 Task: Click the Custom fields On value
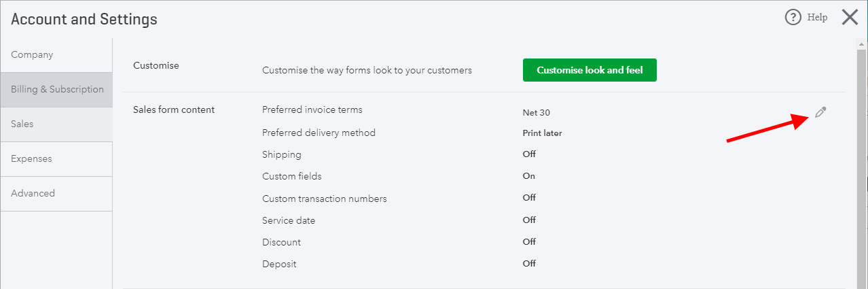tap(528, 176)
